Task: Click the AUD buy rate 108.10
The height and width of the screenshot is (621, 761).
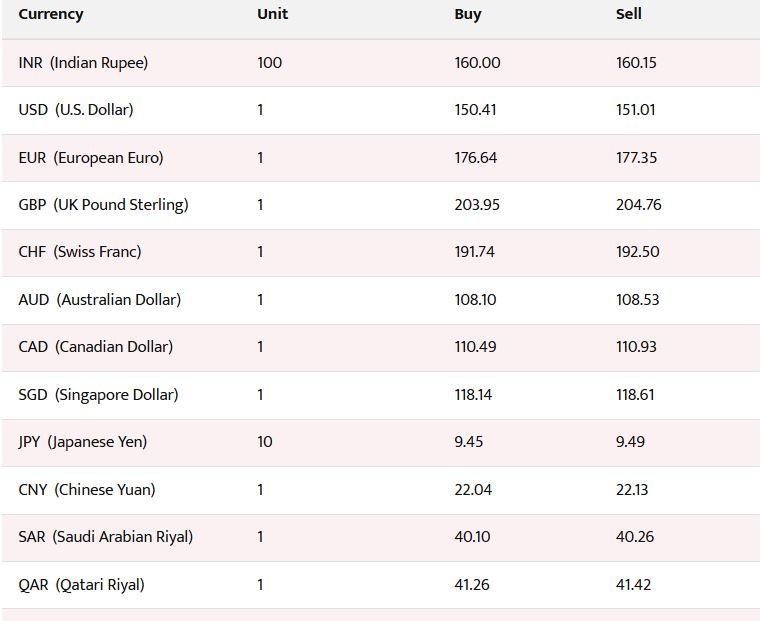Action: (475, 300)
